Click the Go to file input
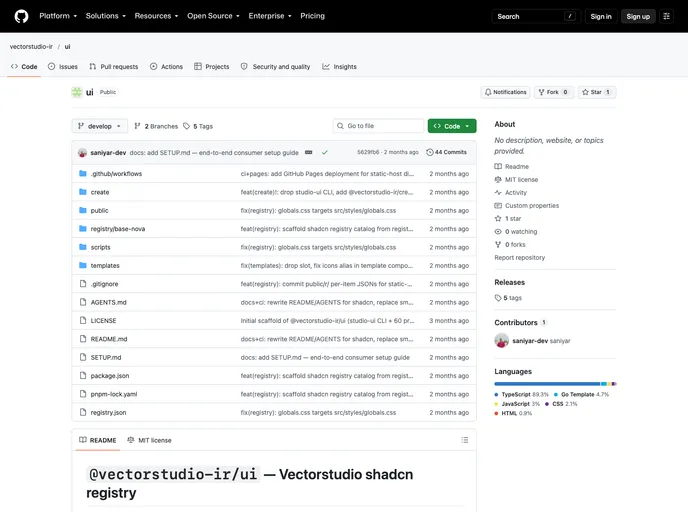 [378, 126]
